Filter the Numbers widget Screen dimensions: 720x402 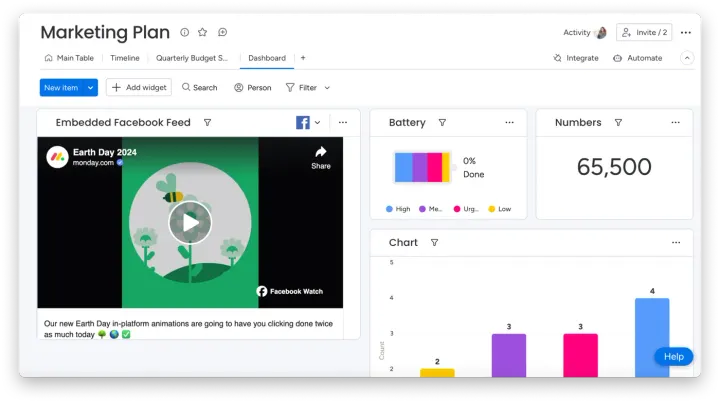point(619,123)
